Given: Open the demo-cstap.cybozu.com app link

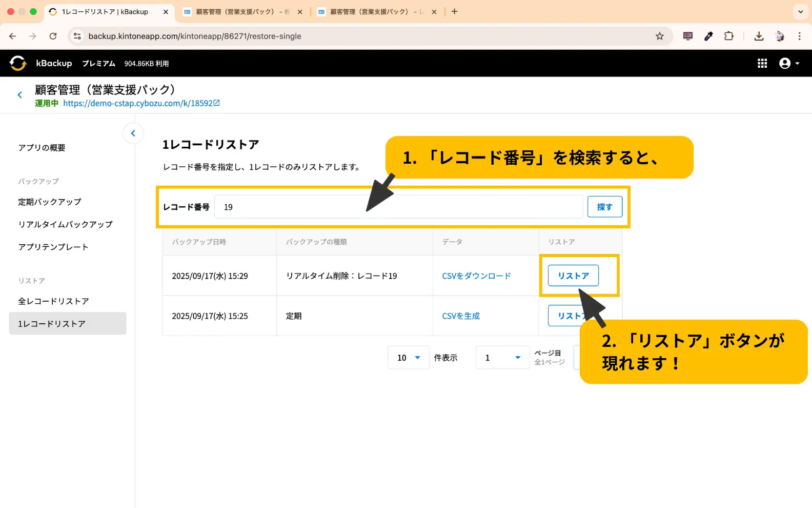Looking at the screenshot, I should point(137,103).
